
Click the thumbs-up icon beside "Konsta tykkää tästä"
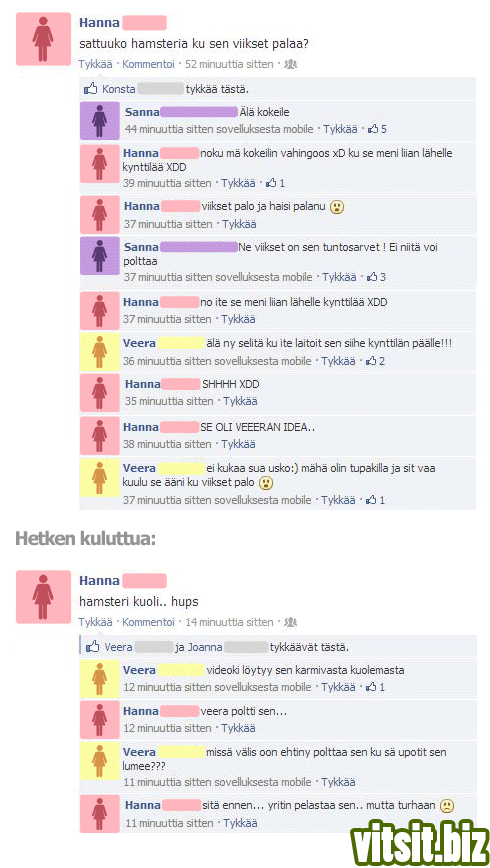pos(90,88)
